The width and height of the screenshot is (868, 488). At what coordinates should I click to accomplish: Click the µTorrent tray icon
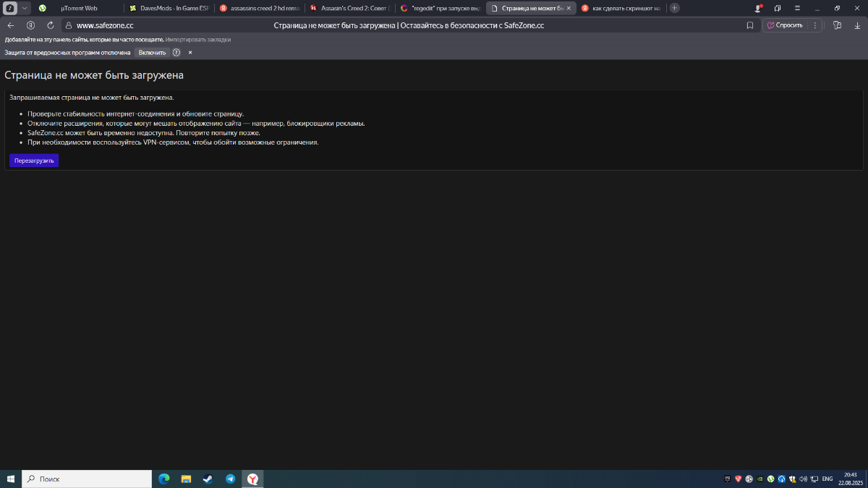coord(771,479)
